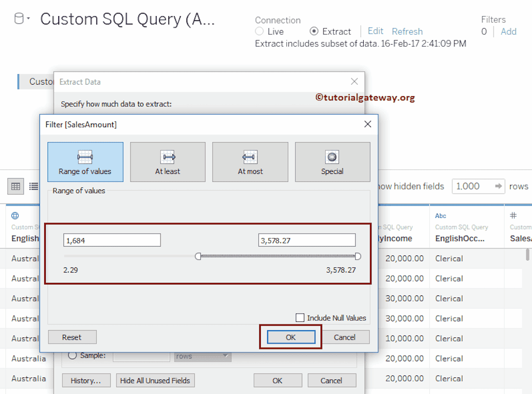532x394 pixels.
Task: Open the Sample rows unit dropdown
Action: (x=203, y=356)
